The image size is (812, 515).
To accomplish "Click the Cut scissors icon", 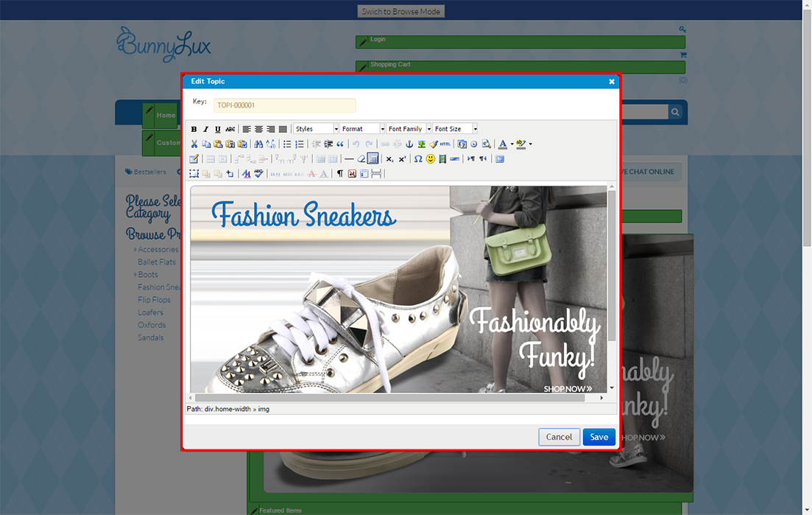I will coord(194,144).
